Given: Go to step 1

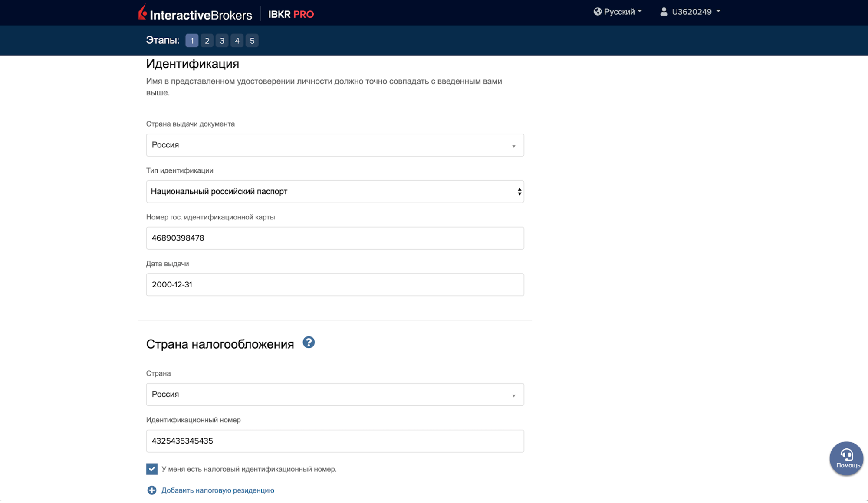Looking at the screenshot, I should (192, 41).
